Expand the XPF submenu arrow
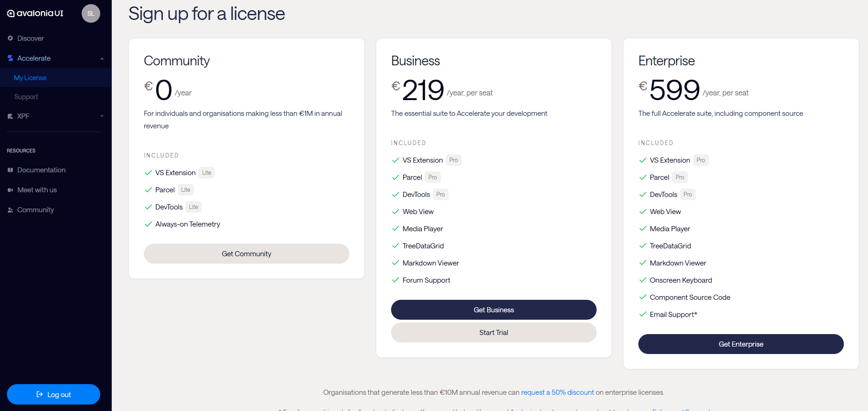 (x=102, y=116)
